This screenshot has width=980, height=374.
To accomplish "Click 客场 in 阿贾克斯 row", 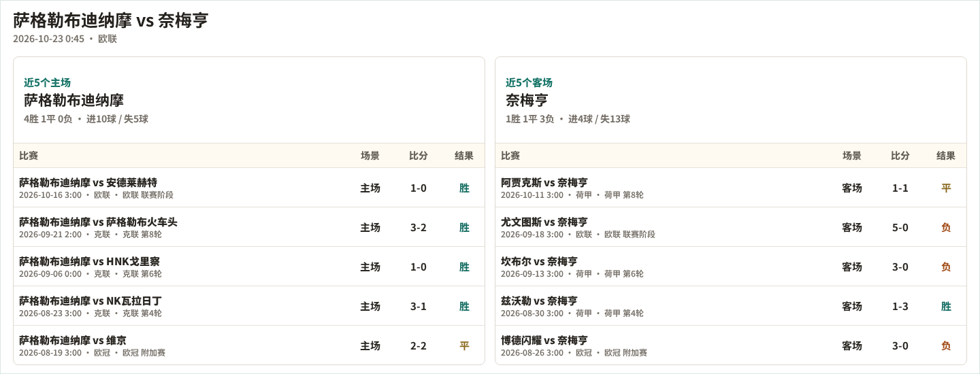I will 852,188.
